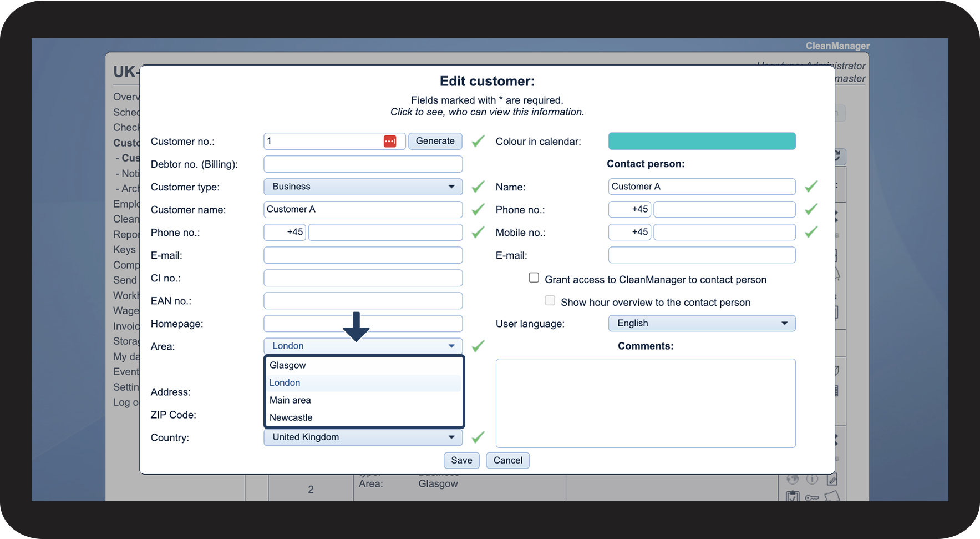Viewport: 980px width, 539px height.
Task: Click the clipboard checklist icon
Action: (793, 496)
